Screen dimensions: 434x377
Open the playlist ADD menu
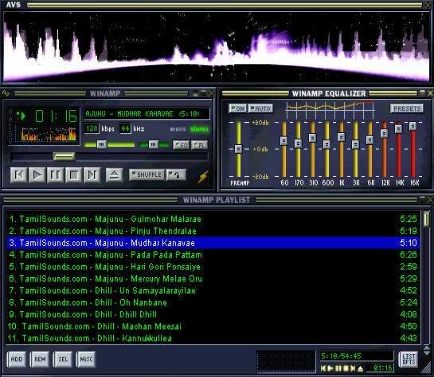coord(16,359)
